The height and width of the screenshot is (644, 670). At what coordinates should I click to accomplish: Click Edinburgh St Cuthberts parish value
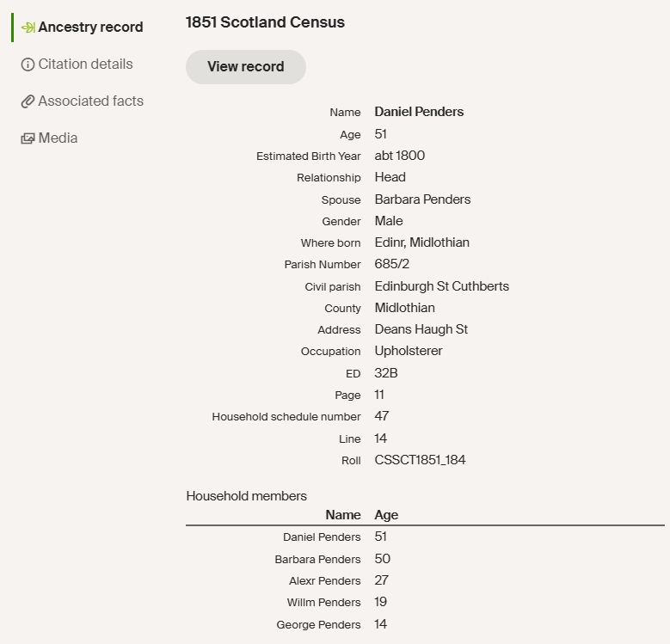pyautogui.click(x=441, y=286)
